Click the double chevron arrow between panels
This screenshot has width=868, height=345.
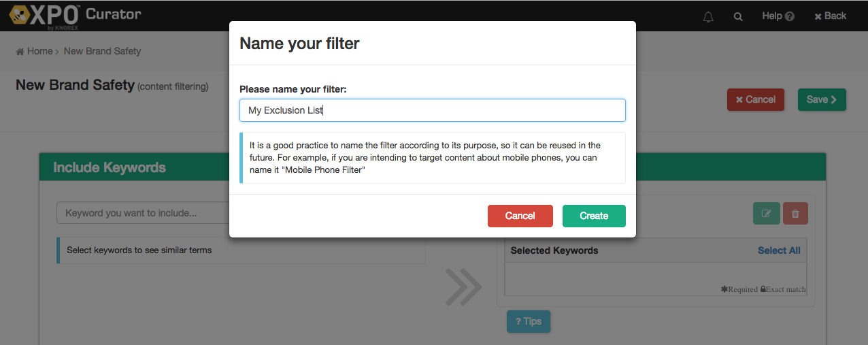pyautogui.click(x=463, y=286)
